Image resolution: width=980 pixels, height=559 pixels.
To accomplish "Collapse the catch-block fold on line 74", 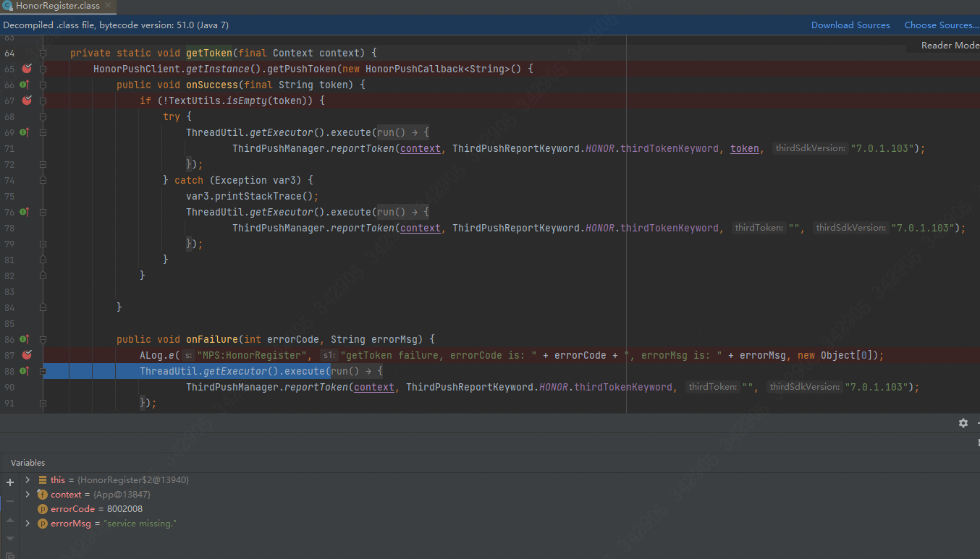I will coord(43,180).
